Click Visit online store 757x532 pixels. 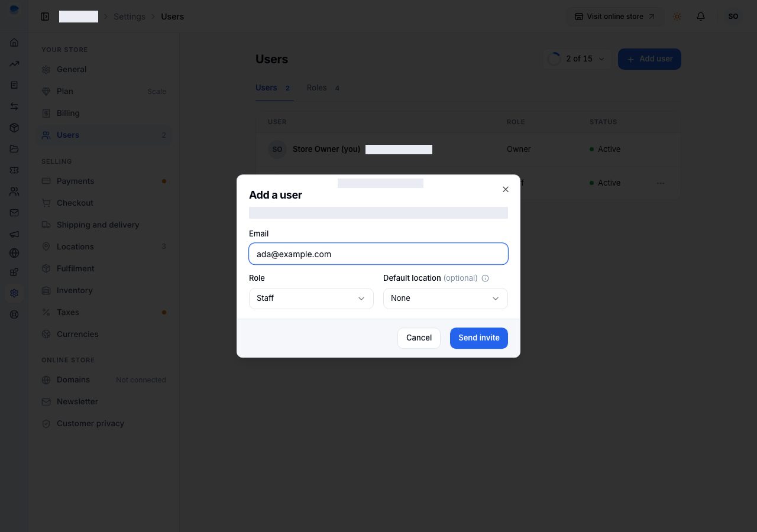(616, 17)
